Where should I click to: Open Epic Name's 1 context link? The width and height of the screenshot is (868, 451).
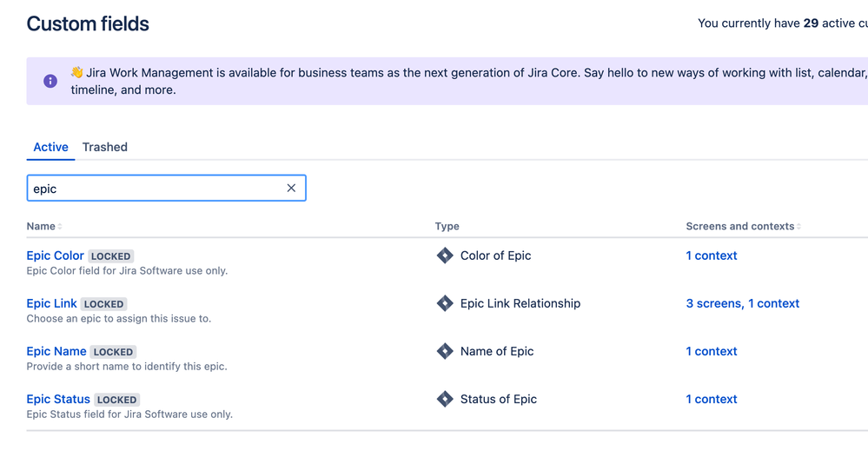(x=712, y=351)
